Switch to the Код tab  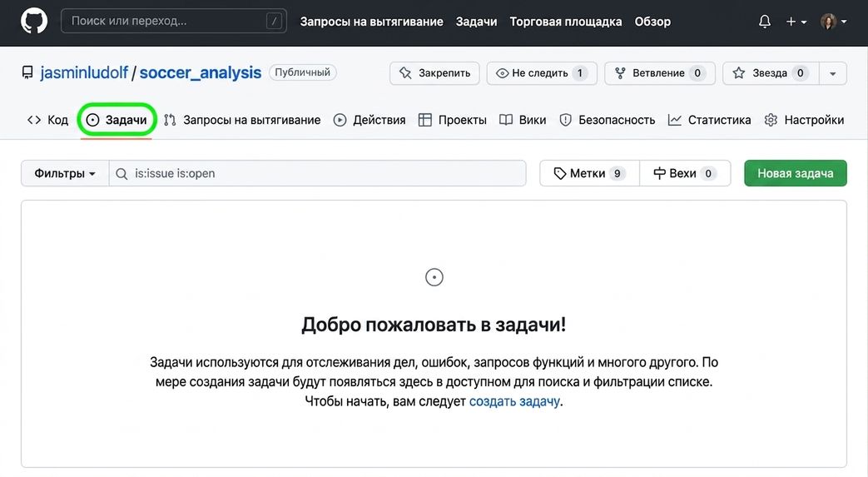coord(47,120)
